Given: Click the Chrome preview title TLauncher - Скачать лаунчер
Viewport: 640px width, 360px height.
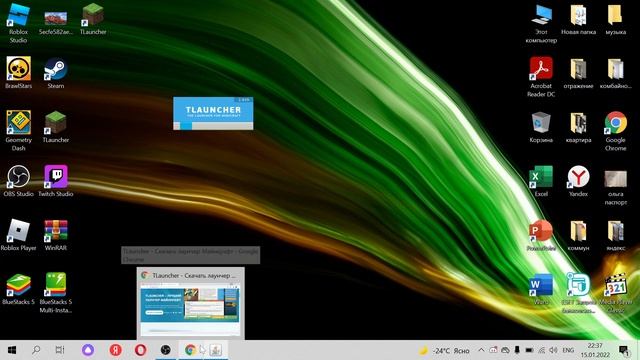Looking at the screenshot, I should (194, 276).
